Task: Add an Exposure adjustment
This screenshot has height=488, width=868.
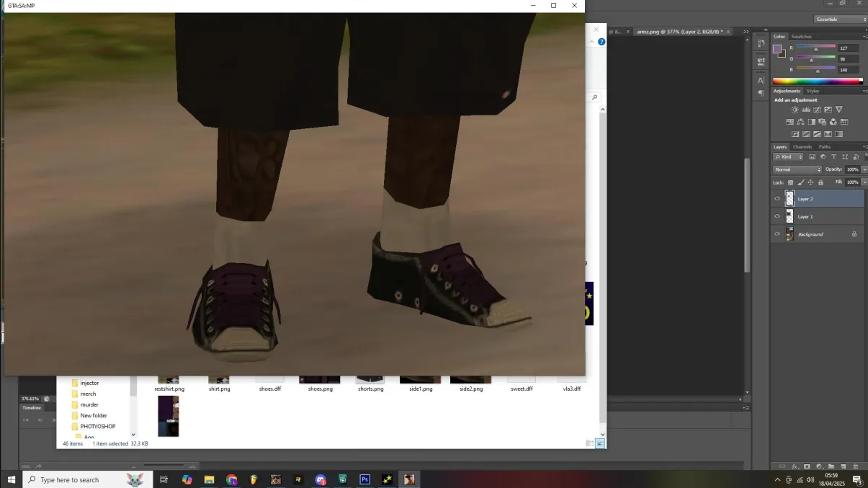Action: pyautogui.click(x=828, y=110)
